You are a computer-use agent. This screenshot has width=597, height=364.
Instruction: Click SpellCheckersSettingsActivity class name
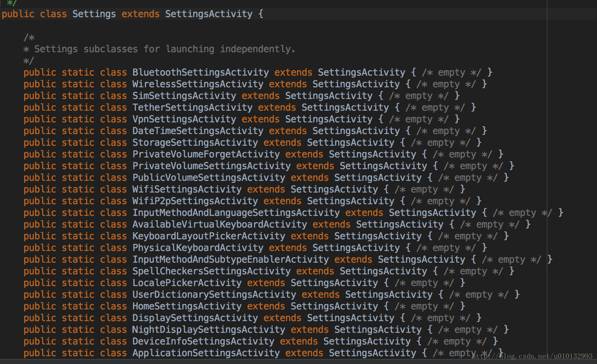[x=212, y=271]
